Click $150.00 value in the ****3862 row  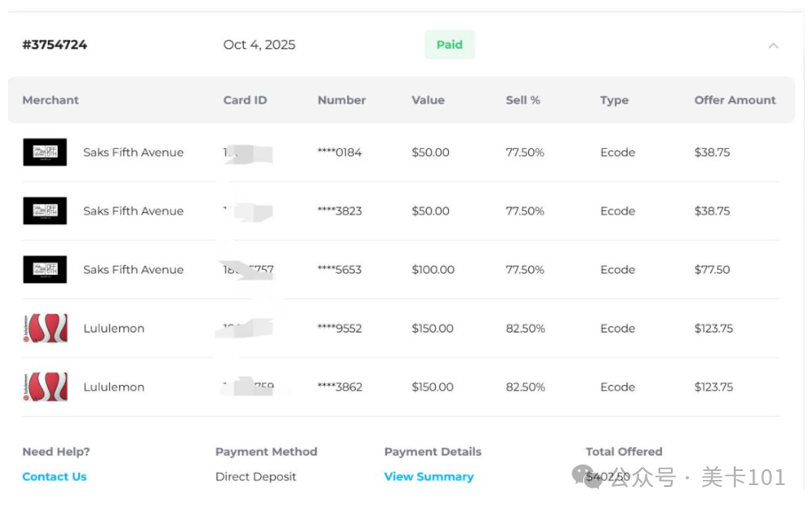pyautogui.click(x=432, y=387)
